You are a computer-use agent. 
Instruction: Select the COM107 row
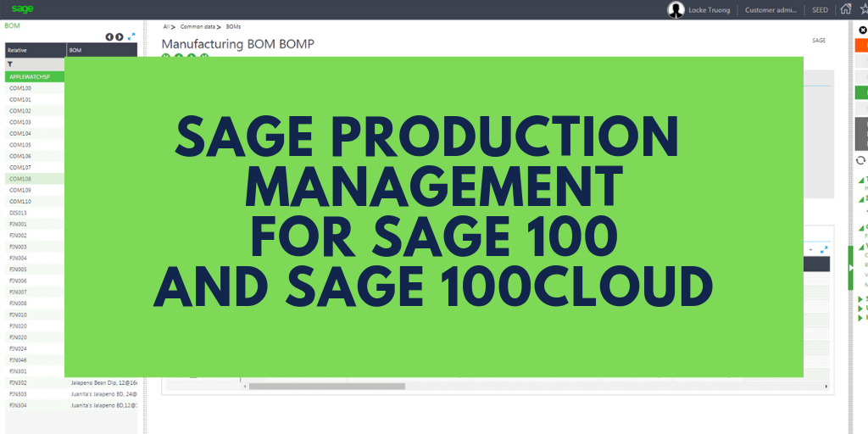click(36, 167)
